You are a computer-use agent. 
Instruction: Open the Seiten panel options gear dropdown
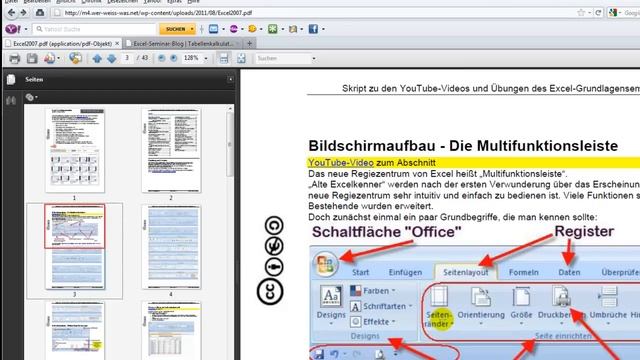(x=31, y=97)
